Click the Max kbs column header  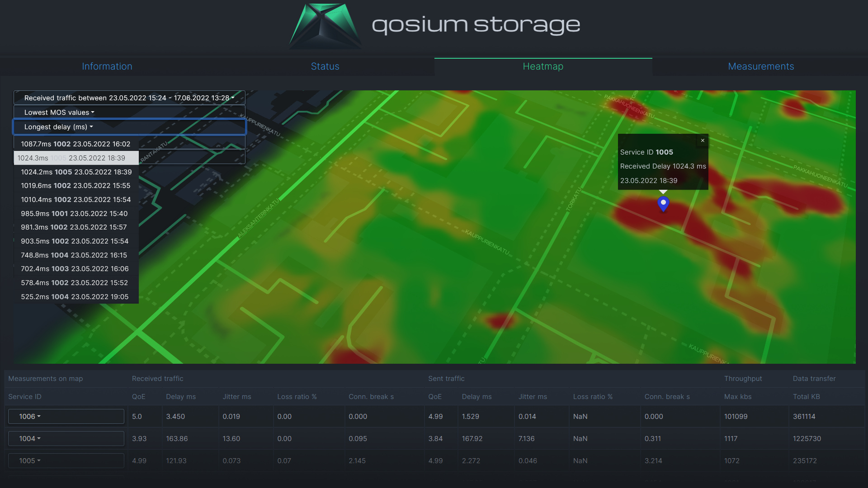(x=738, y=397)
